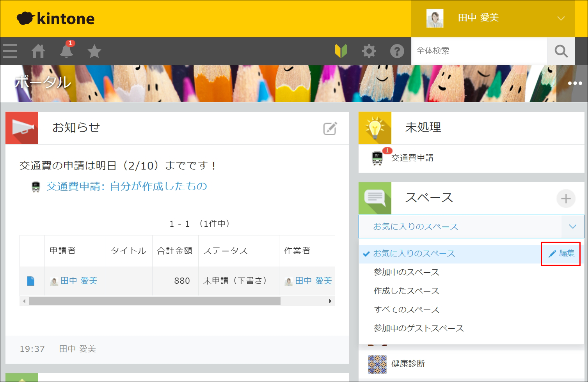This screenshot has height=382, width=588.
Task: Go to the home portal icon
Action: [38, 51]
